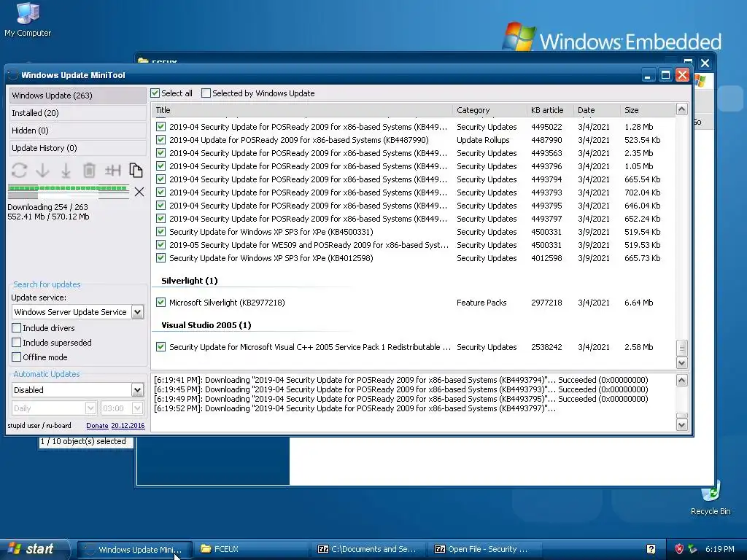Click the log pane scroll down arrow
Viewport: 747px width, 560px height.
coord(682,425)
